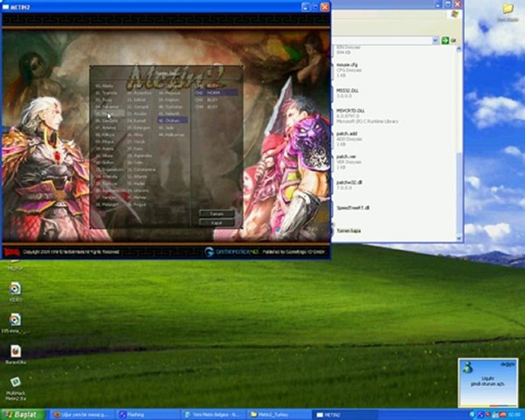The height and width of the screenshot is (420, 525).
Task: Click the Explorer scrollbar up arrow
Action: click(x=459, y=49)
